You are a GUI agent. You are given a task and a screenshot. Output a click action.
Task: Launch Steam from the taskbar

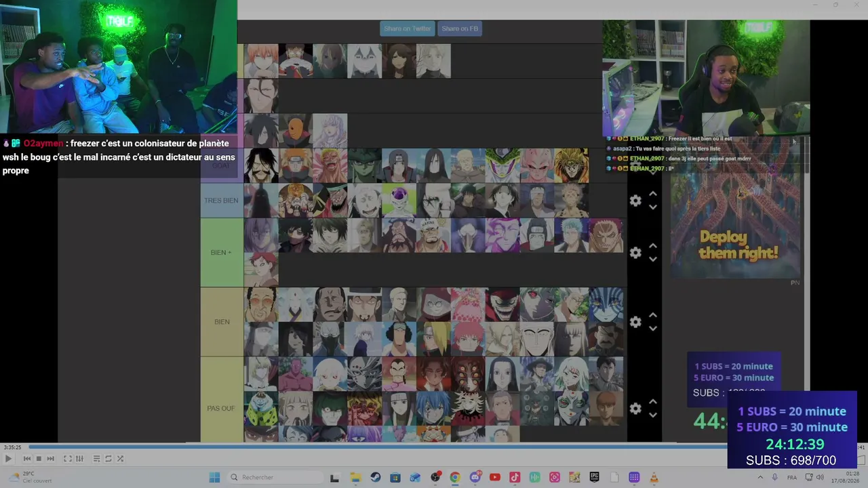pyautogui.click(x=375, y=477)
